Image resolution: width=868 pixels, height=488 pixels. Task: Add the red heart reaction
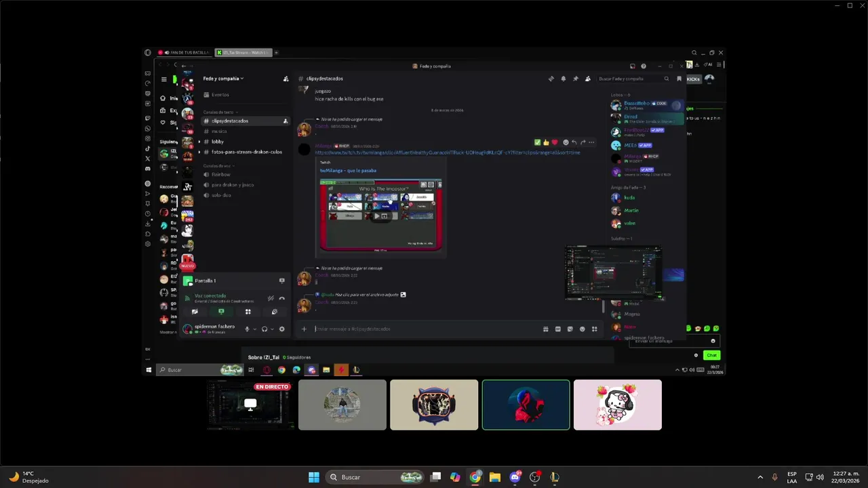555,142
